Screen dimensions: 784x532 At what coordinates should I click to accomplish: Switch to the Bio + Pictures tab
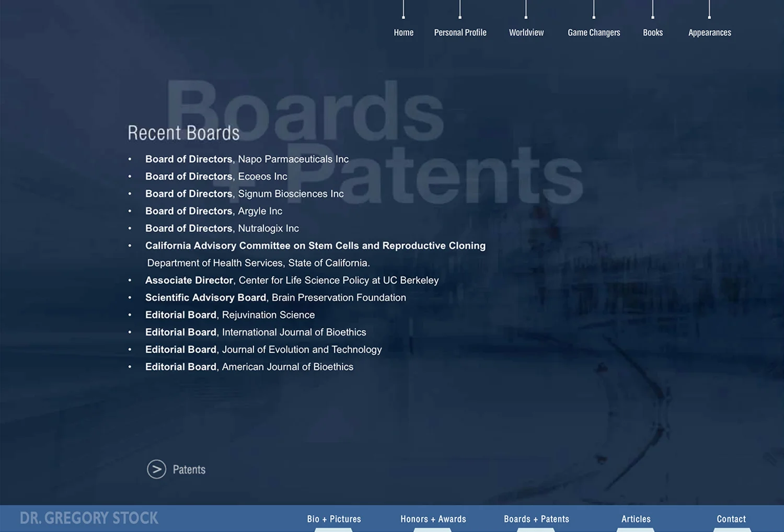[334, 519]
